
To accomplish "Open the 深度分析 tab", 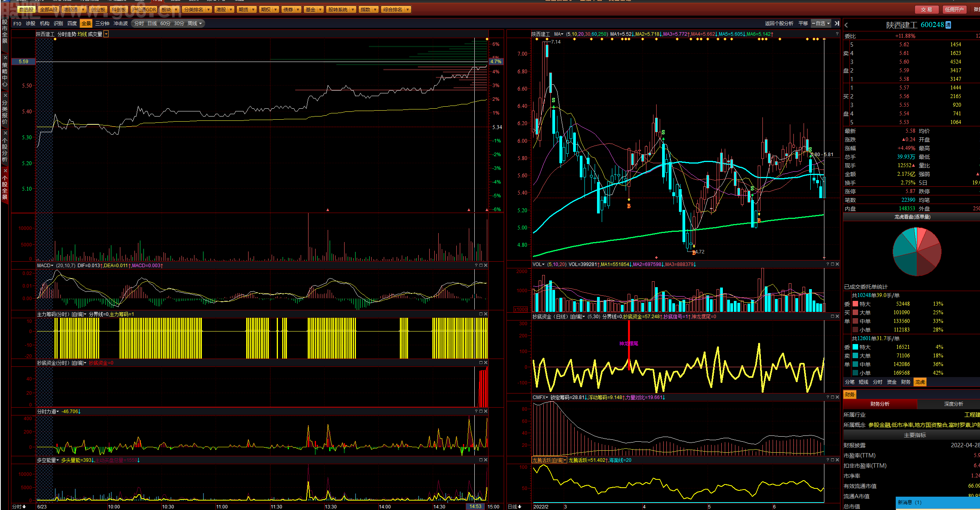I will tap(954, 404).
